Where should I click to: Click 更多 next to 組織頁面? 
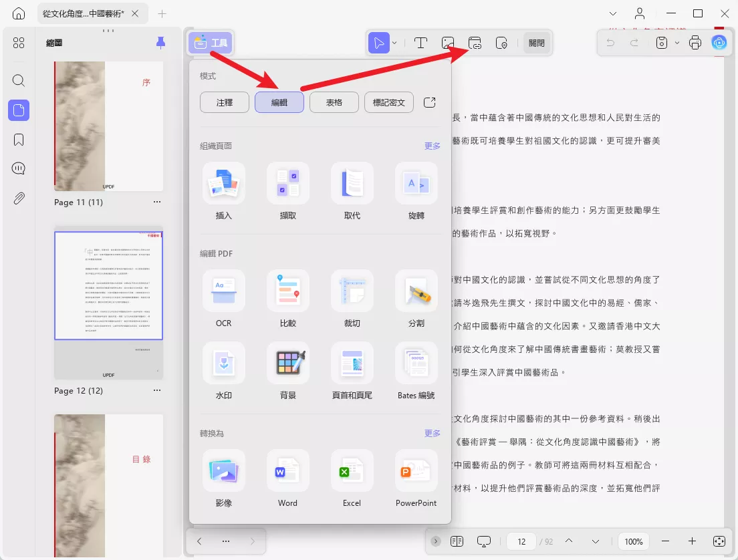pos(432,146)
